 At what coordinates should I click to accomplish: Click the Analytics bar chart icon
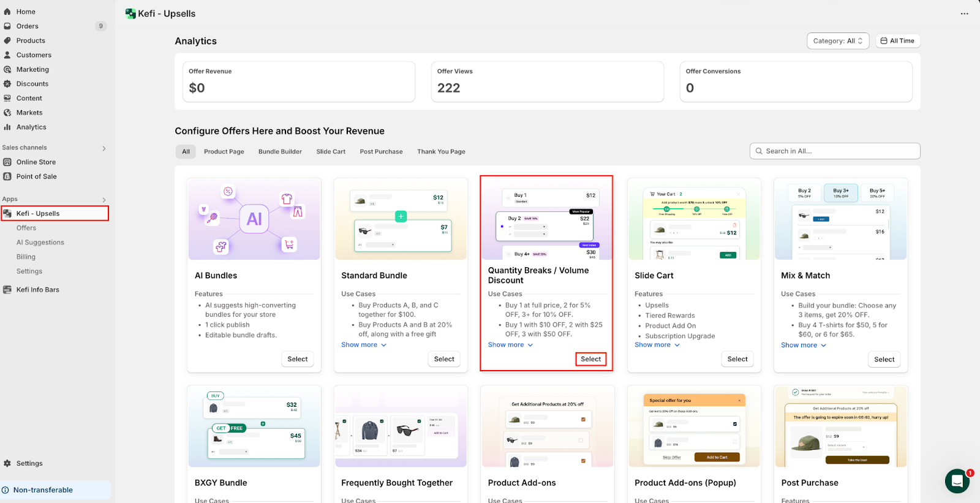(7, 127)
